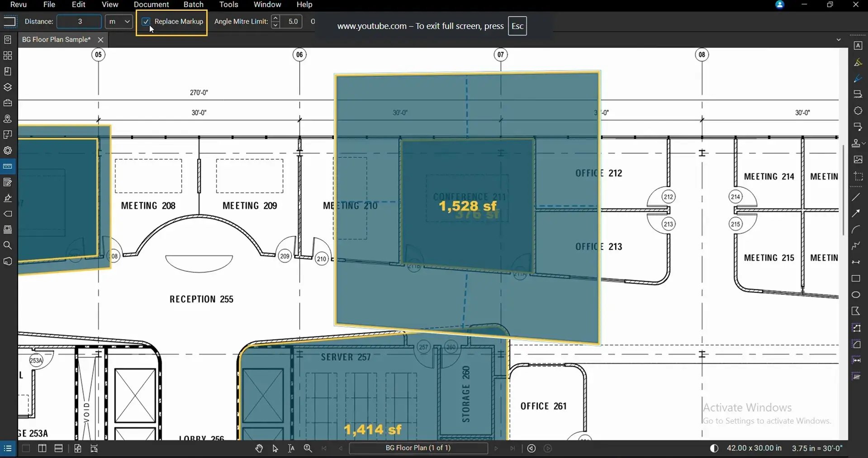This screenshot has height=458, width=868.
Task: Open the Batch menu
Action: (194, 5)
